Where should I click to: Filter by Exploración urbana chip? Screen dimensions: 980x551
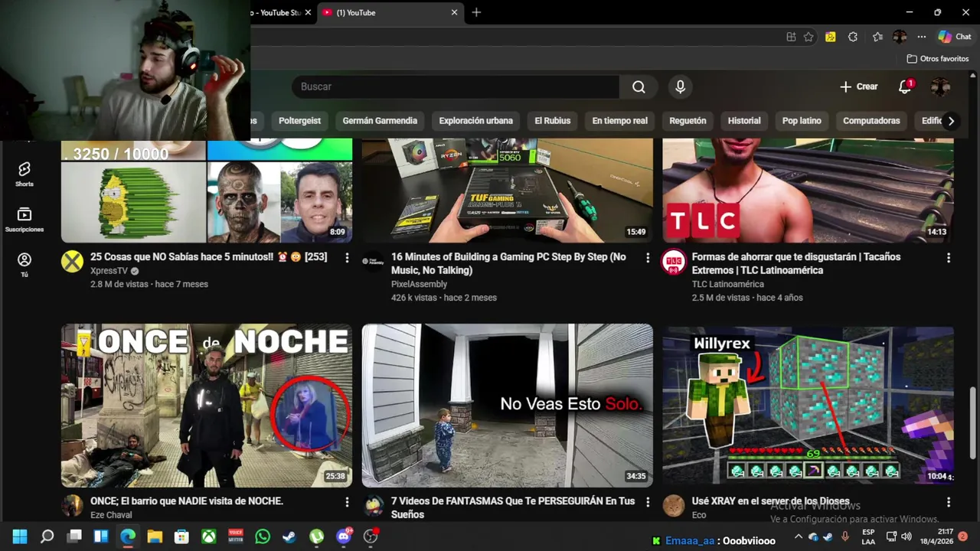tap(475, 121)
